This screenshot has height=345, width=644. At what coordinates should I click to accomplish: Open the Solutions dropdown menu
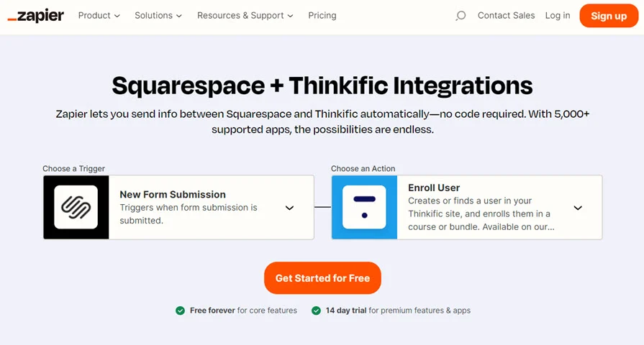(x=158, y=16)
